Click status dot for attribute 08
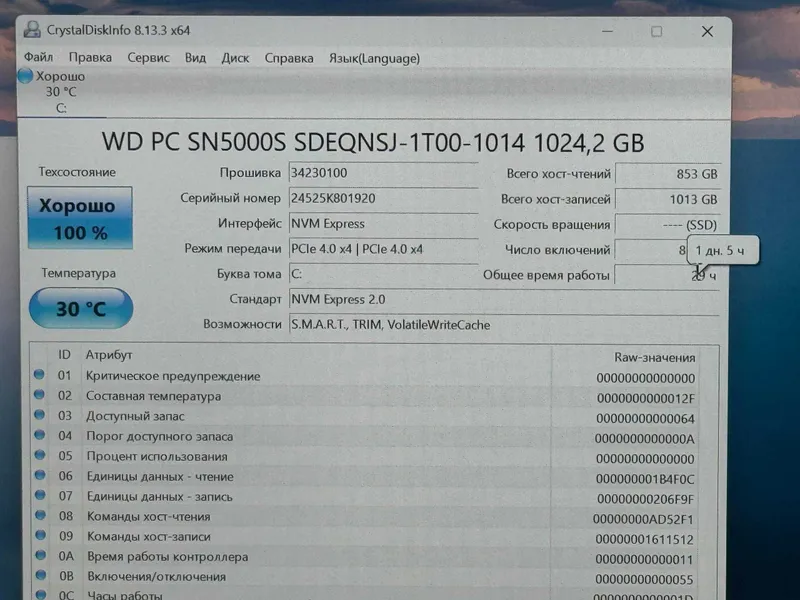The width and height of the screenshot is (800, 600). tap(40, 515)
